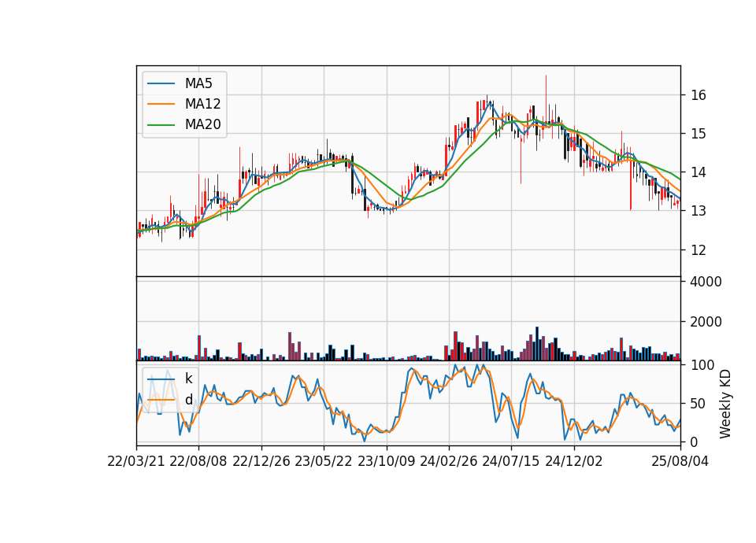This screenshot has height=543, width=756.
Task: Click the volume axis value 4000
Action: tap(706, 282)
